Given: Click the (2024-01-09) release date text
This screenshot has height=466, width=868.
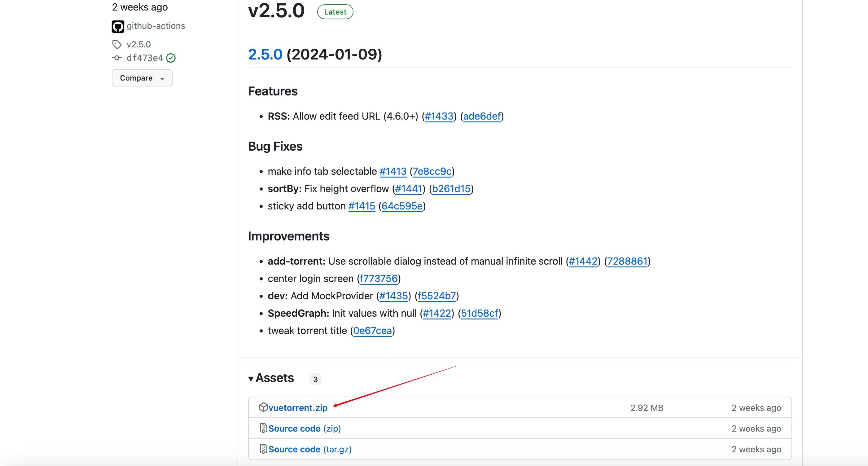Looking at the screenshot, I should click(x=334, y=54).
